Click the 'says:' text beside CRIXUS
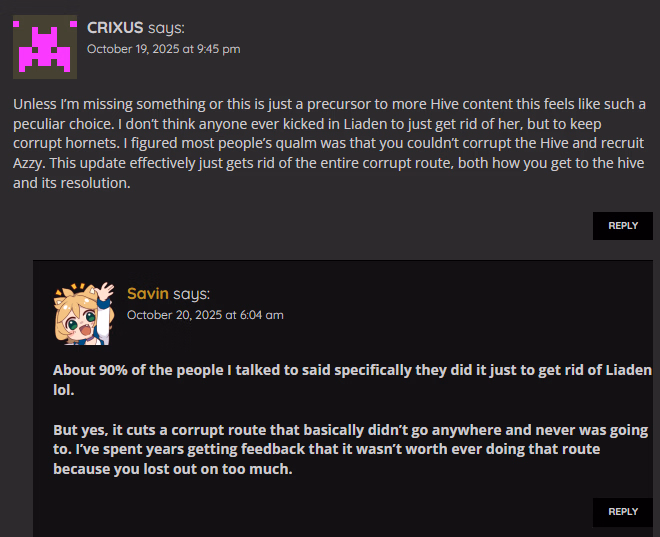The image size is (660, 537). [x=166, y=28]
